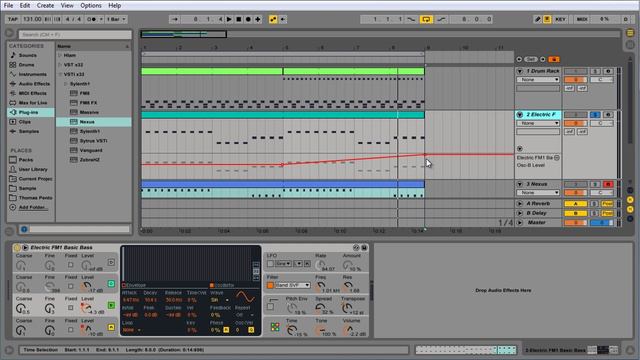This screenshot has height=360, width=640.
Task: Open the Edit menu
Action: [x=25, y=5]
